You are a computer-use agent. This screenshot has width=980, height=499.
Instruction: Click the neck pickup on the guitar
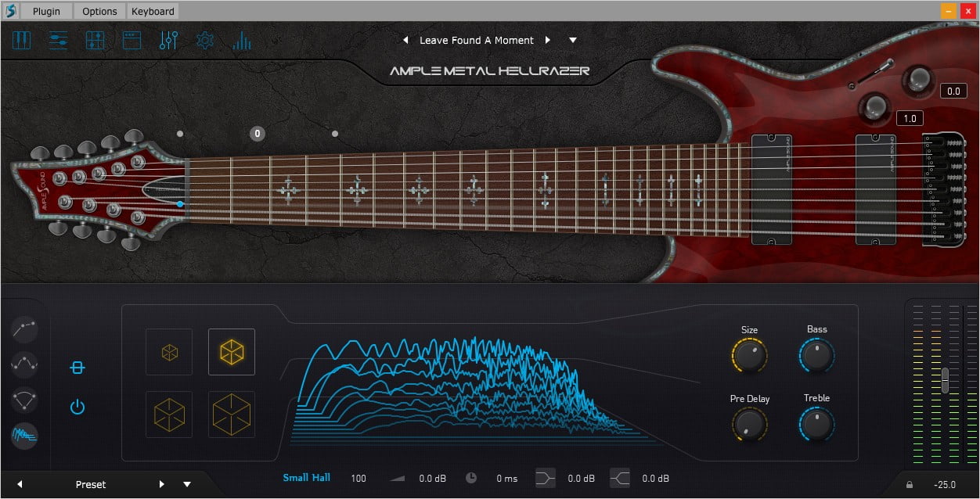pyautogui.click(x=771, y=190)
